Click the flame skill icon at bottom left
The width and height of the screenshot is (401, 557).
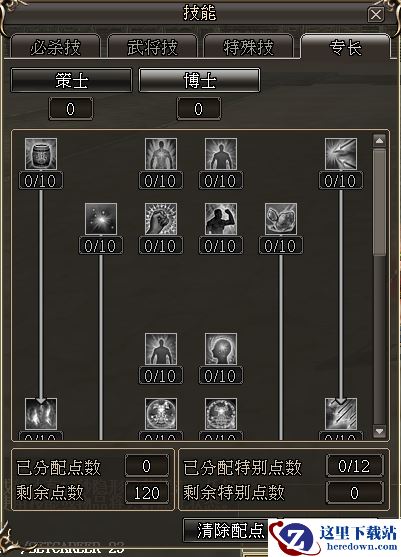tap(41, 414)
